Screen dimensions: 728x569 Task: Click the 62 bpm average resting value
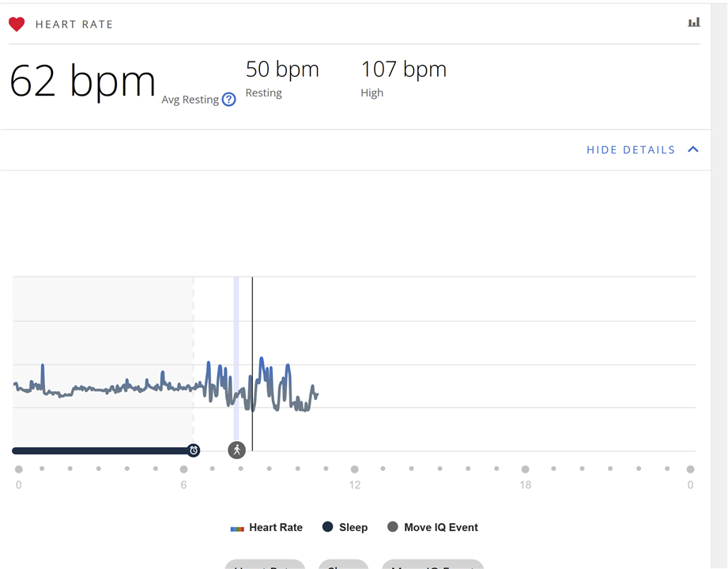tap(82, 81)
